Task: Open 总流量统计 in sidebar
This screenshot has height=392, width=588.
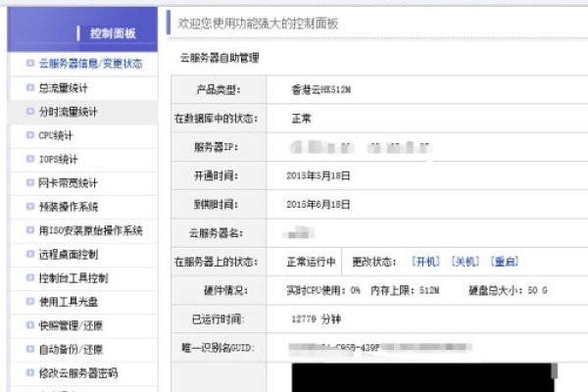Action: point(64,88)
